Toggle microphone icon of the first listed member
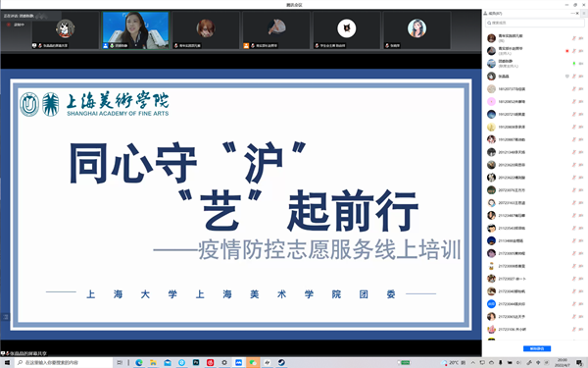Image resolution: width=588 pixels, height=368 pixels. coord(573,38)
